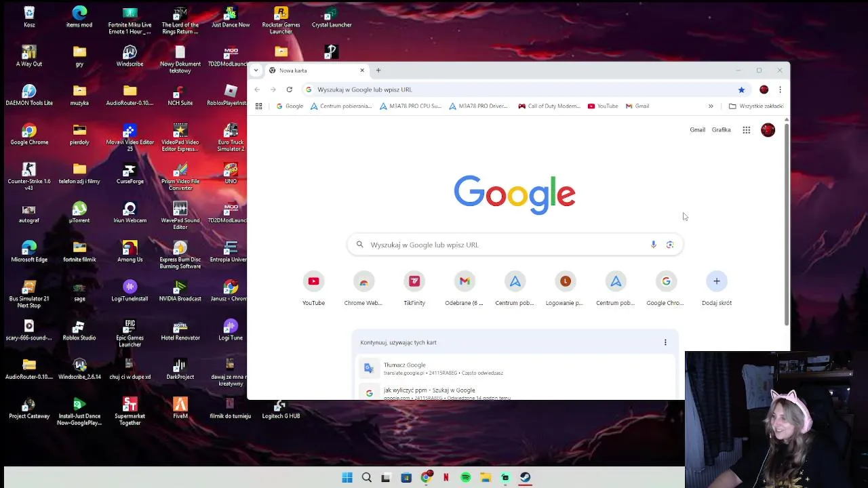Open Windows Start menu
This screenshot has height=488, width=868.
click(x=347, y=478)
